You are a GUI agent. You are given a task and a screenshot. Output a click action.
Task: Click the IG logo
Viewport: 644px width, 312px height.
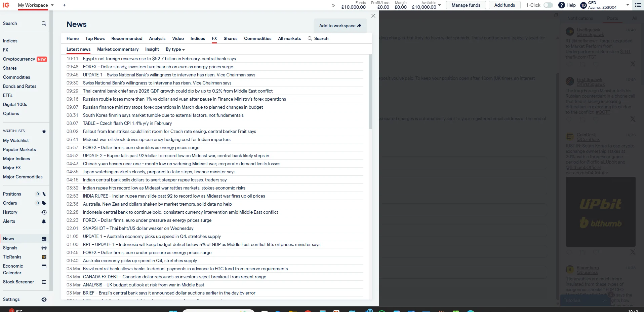[6, 5]
